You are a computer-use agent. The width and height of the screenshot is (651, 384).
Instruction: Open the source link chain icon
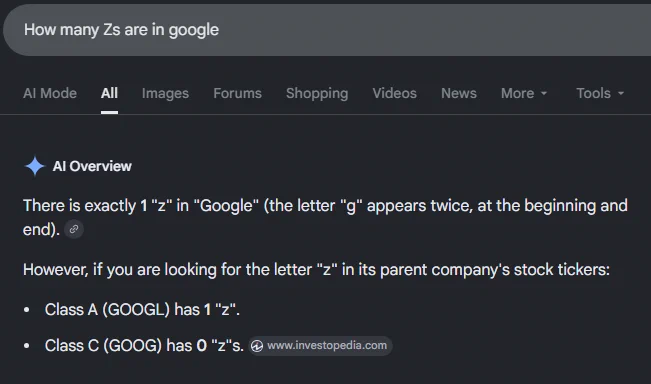[x=74, y=229]
